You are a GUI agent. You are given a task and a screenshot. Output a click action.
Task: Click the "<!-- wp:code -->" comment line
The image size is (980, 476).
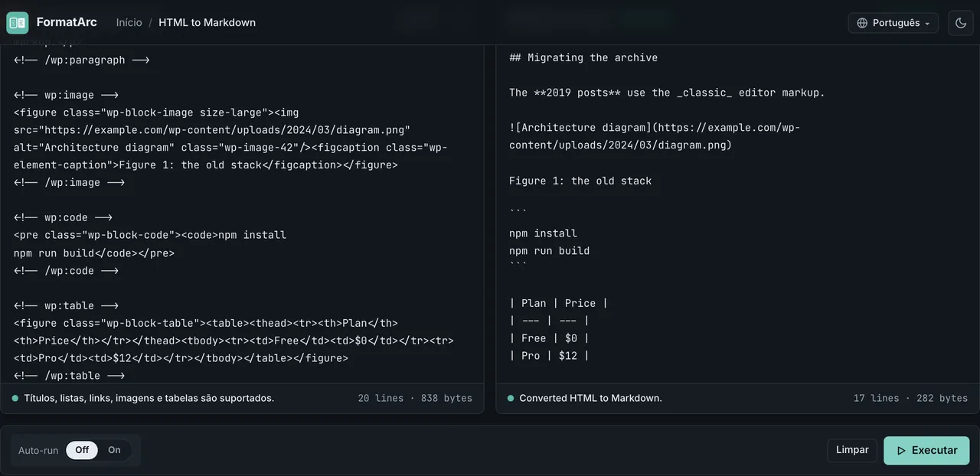coord(63,217)
